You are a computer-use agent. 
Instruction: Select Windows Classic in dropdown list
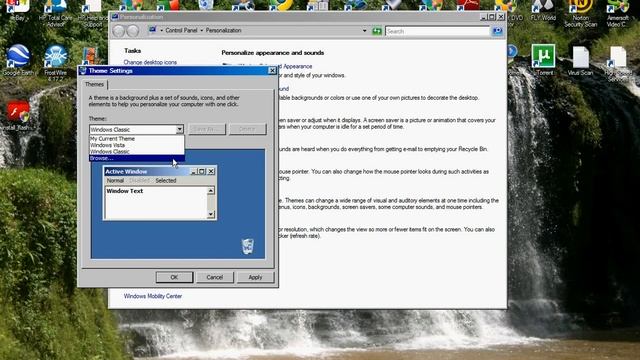tap(137, 151)
